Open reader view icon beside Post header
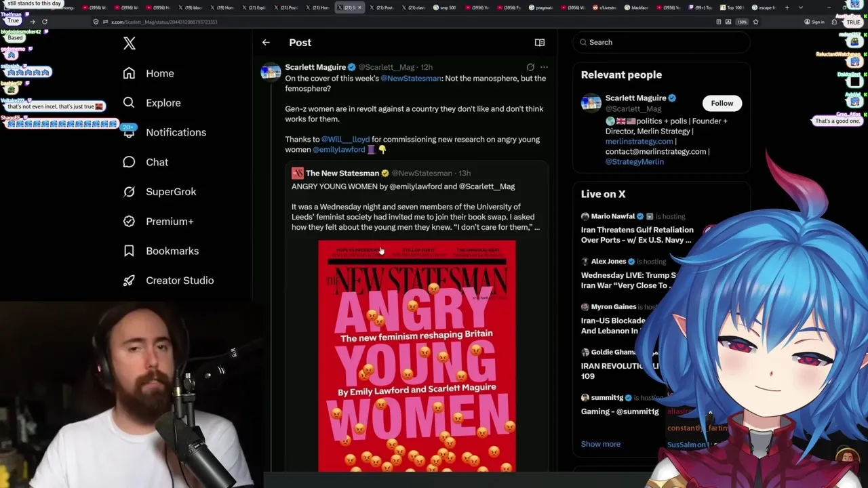Screen dimensions: 868x488 [x=540, y=43]
